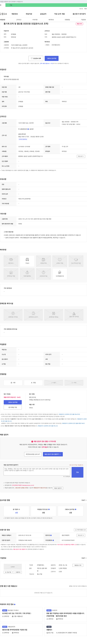This screenshot has height=644, width=87.
Task: Select the 기숙사 benefit icon
Action: click(27, 261)
